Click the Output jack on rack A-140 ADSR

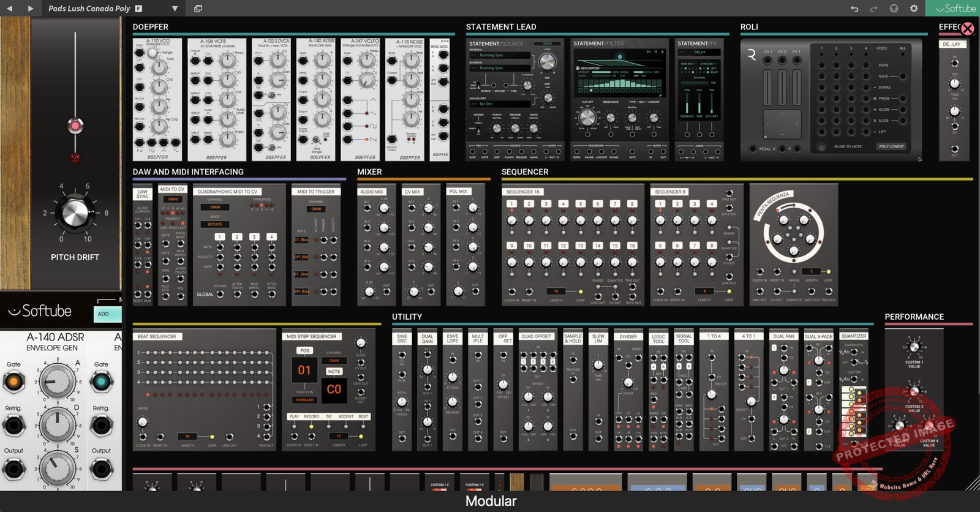(x=13, y=469)
